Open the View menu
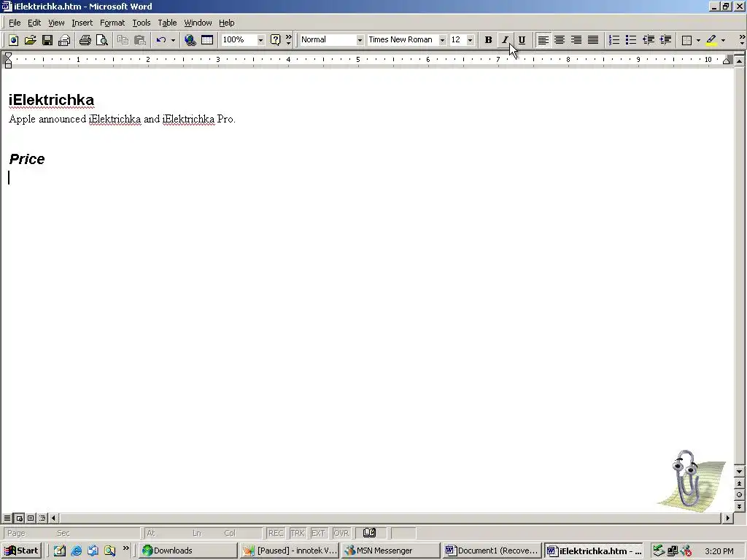The height and width of the screenshot is (560, 747). (56, 23)
